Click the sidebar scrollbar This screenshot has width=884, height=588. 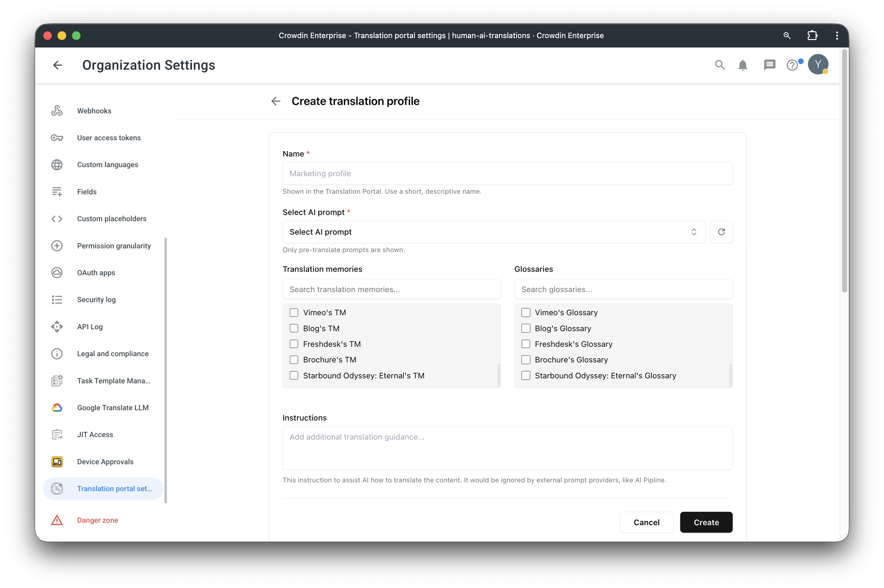click(165, 371)
